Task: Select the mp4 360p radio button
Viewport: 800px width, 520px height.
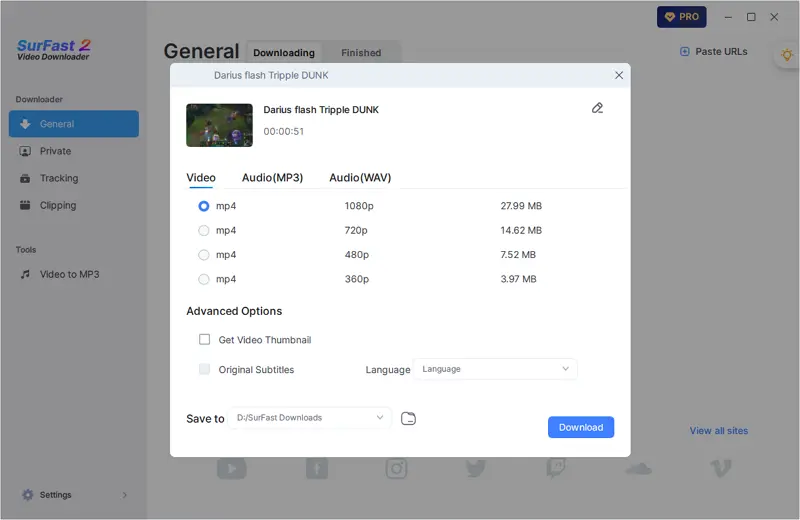Action: click(x=204, y=279)
